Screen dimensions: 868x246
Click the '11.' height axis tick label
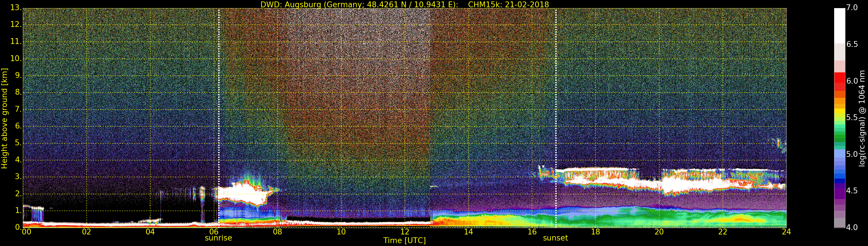(16, 41)
